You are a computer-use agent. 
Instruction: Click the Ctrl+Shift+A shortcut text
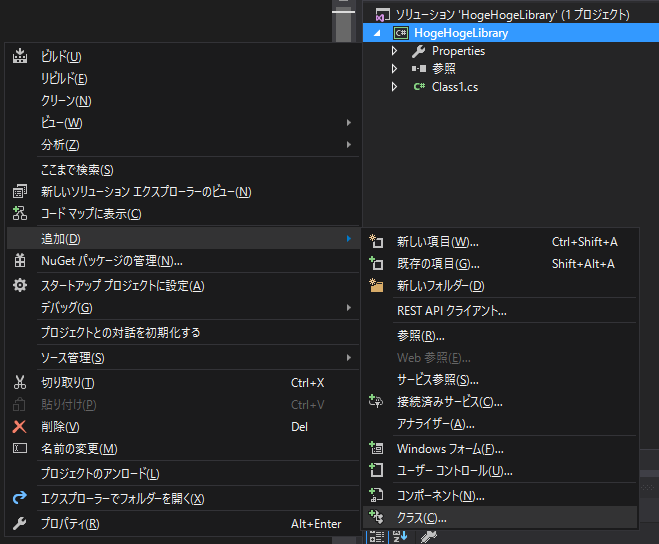pyautogui.click(x=584, y=242)
